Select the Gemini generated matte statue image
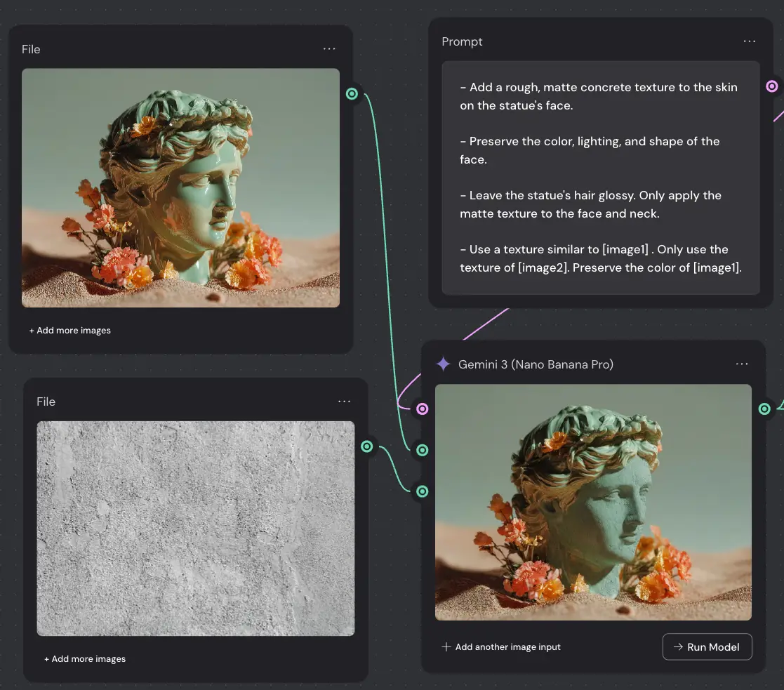Viewport: 784px width, 690px height. pos(593,502)
